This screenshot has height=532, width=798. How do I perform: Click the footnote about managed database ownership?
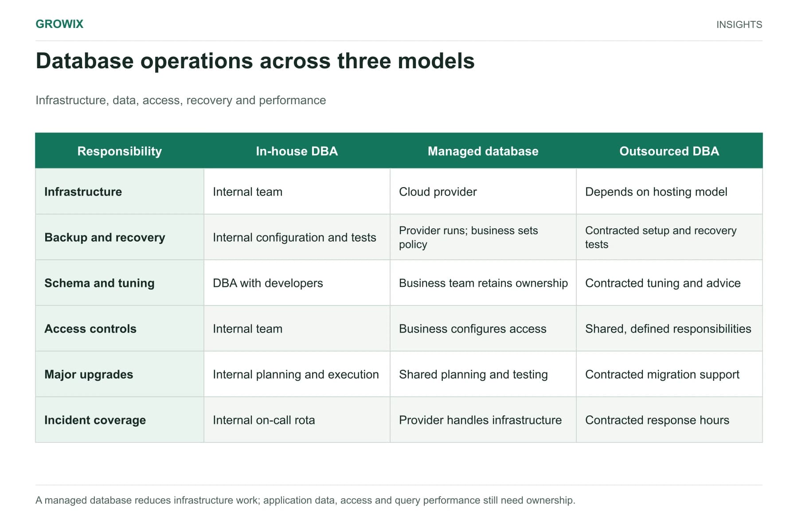(x=305, y=500)
